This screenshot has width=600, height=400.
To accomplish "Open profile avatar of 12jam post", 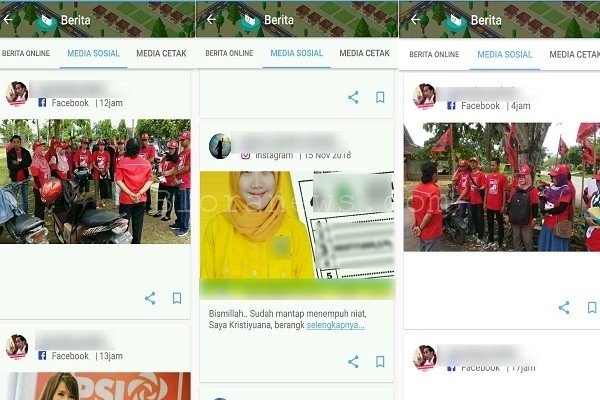I will point(17,93).
